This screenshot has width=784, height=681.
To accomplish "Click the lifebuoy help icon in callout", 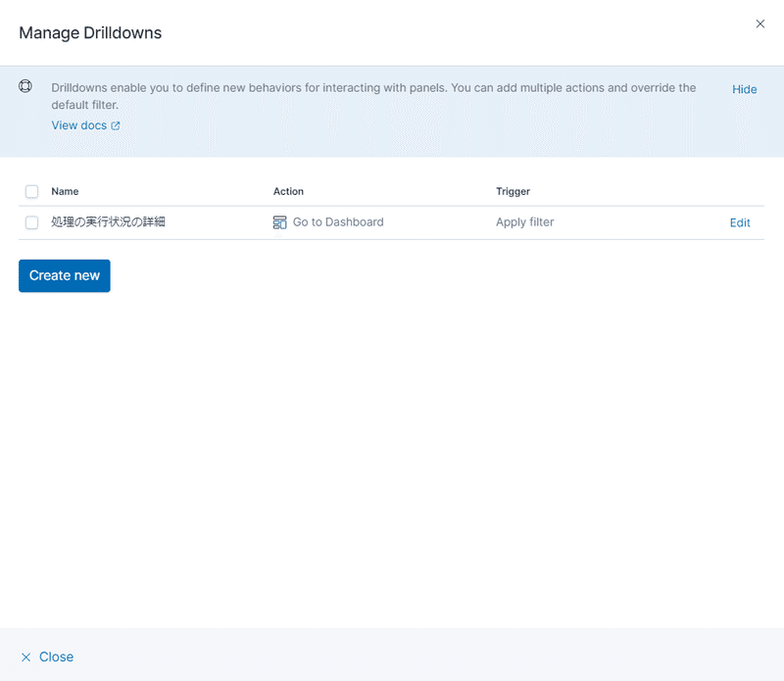I will [25, 86].
